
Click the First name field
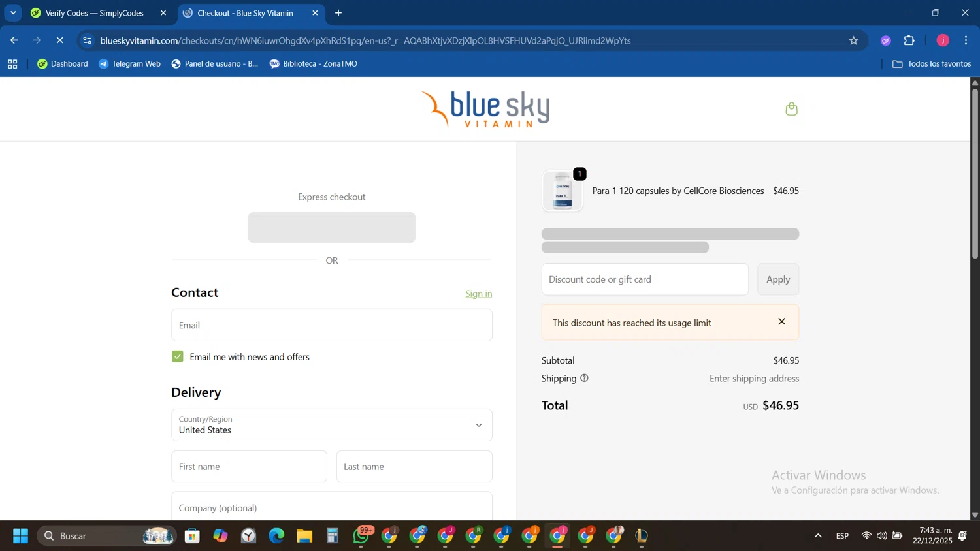[x=249, y=467]
